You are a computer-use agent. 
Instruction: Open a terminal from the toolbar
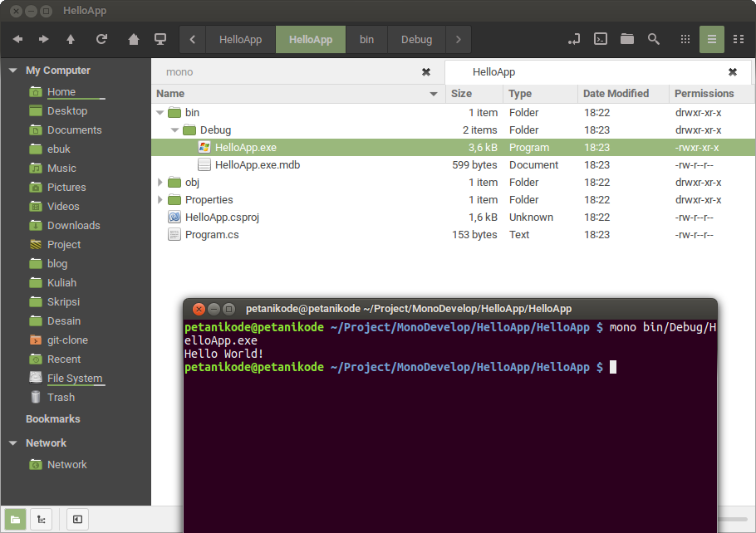[x=600, y=40]
